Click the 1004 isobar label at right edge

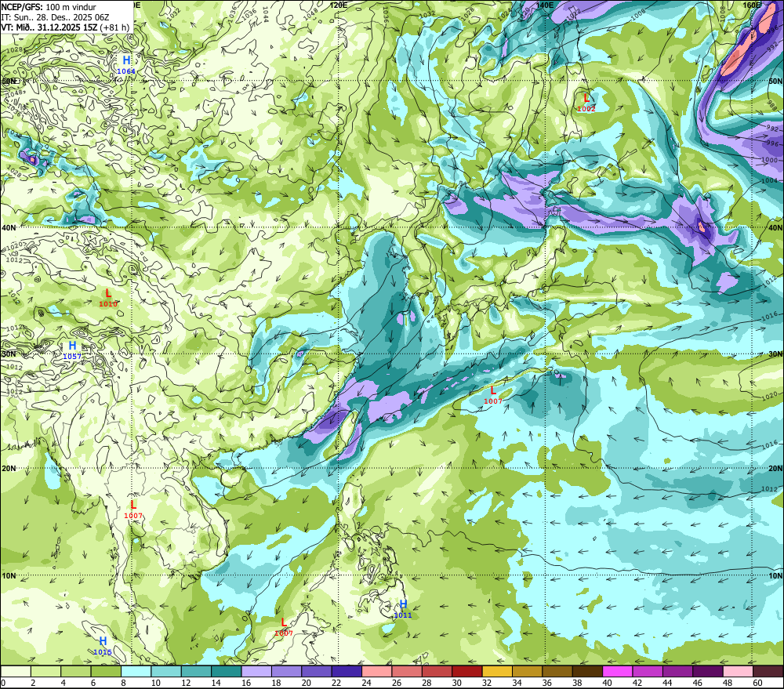[770, 180]
